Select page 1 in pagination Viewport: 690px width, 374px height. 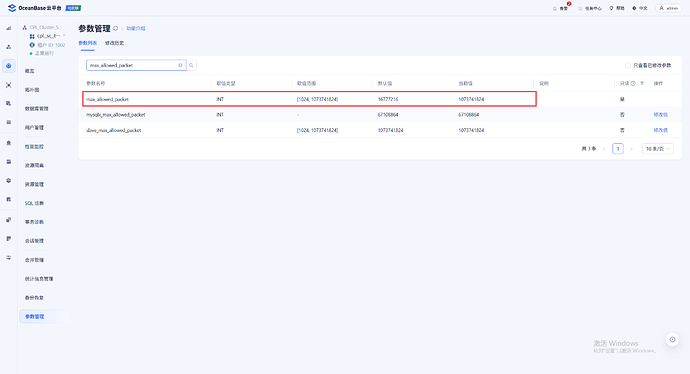[x=618, y=149]
